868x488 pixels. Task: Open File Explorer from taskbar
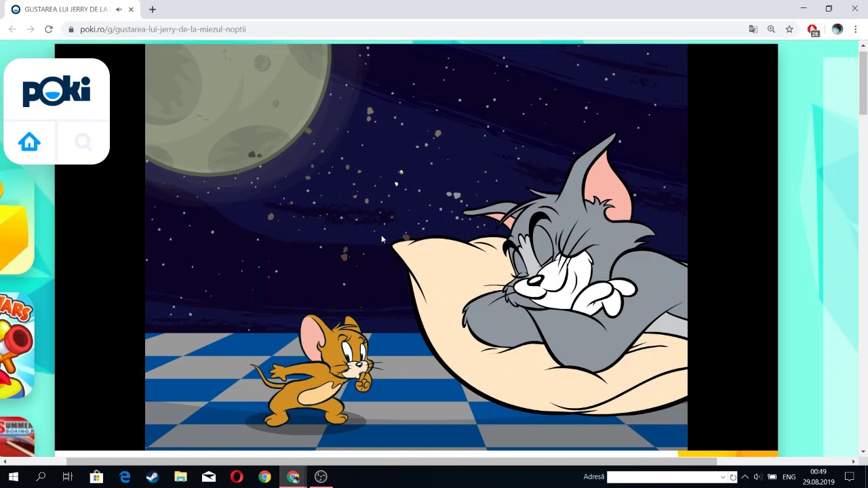[x=180, y=476]
